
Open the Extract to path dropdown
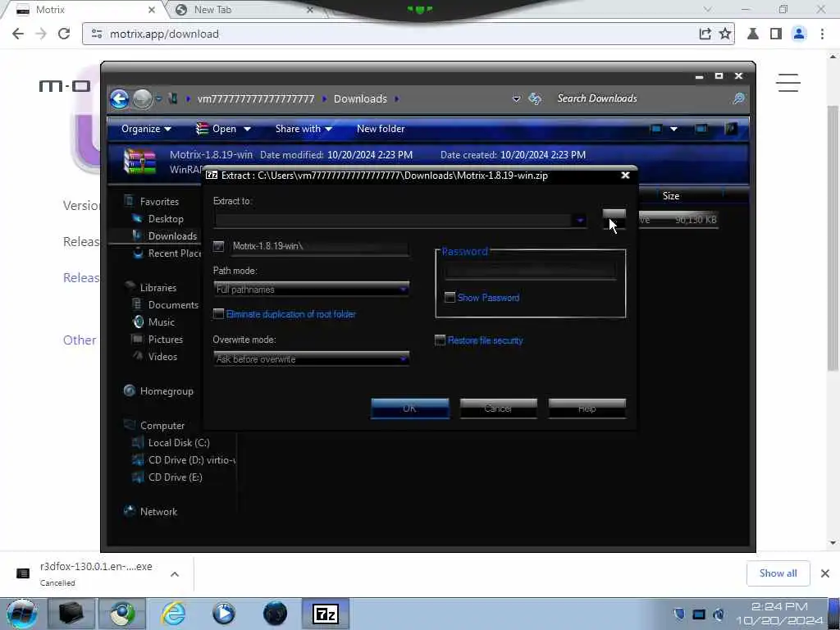(x=580, y=220)
